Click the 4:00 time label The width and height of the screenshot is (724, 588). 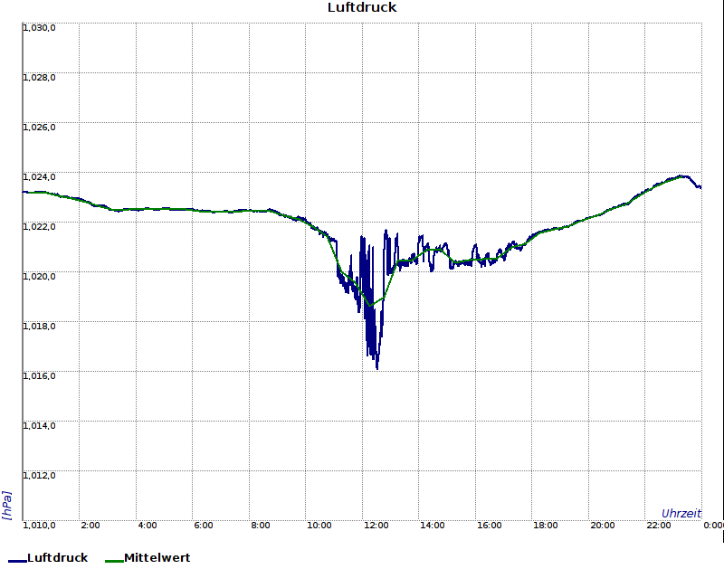pos(148,526)
